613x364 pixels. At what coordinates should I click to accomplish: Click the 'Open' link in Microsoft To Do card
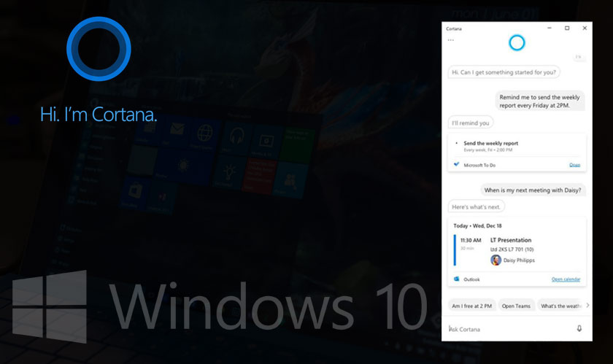pos(575,165)
